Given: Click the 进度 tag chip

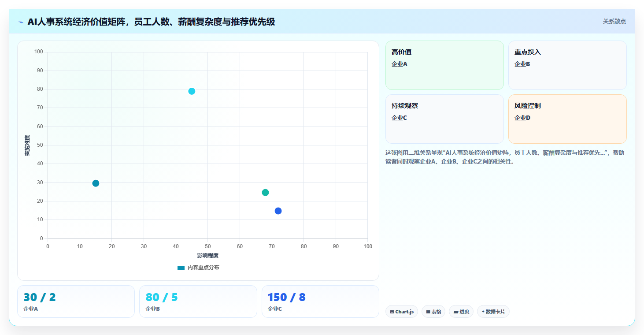Looking at the screenshot, I should pos(461,312).
